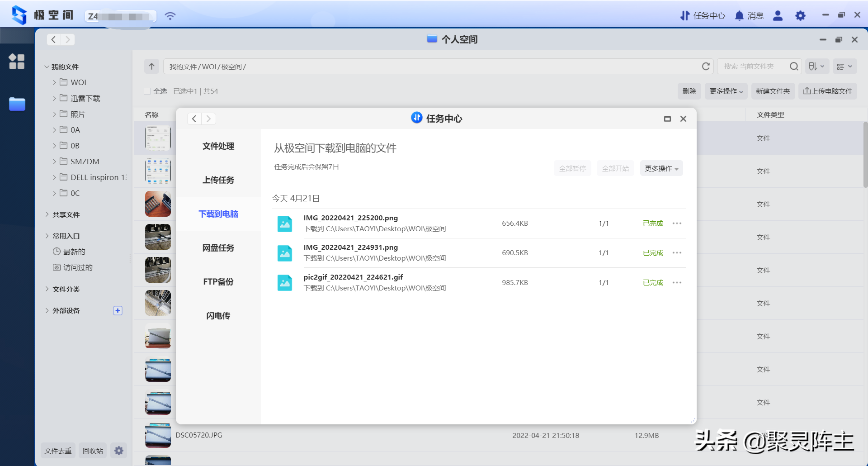Image resolution: width=868 pixels, height=466 pixels.
Task: Open the 回收站 recycle bin
Action: tap(93, 451)
